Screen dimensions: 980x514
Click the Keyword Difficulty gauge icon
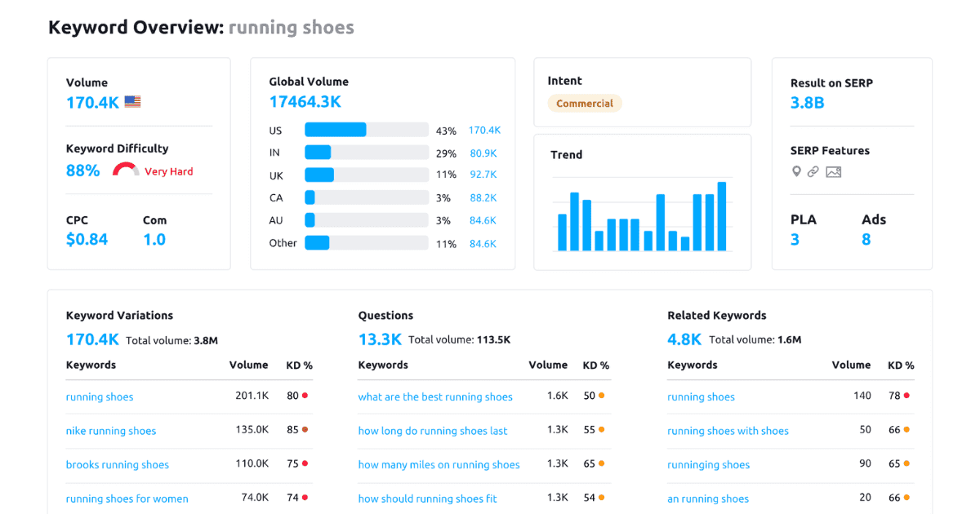click(126, 170)
